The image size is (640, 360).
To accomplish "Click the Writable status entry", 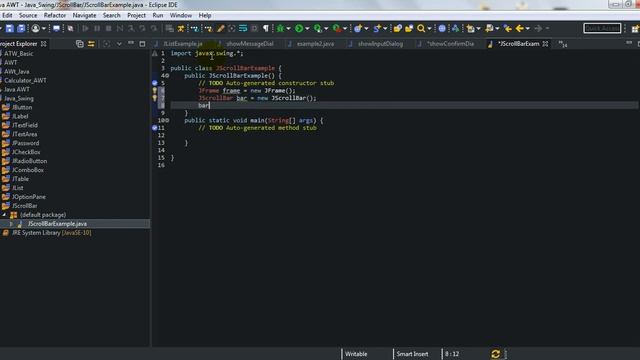I will [x=356, y=354].
